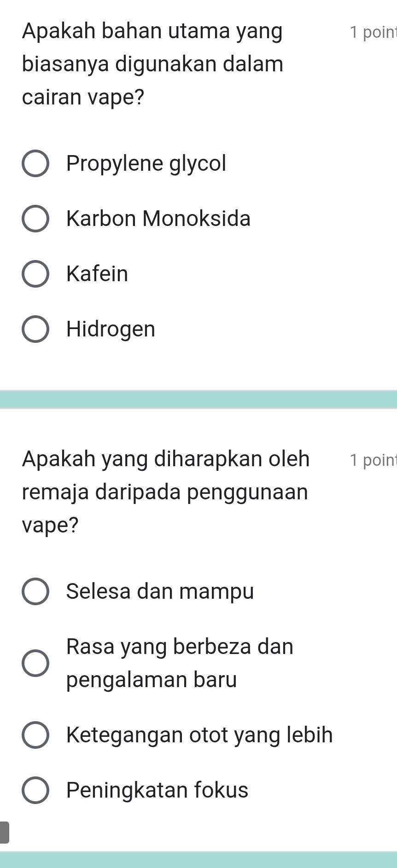Choose the Karbon Monoksida radio circle

(35, 219)
